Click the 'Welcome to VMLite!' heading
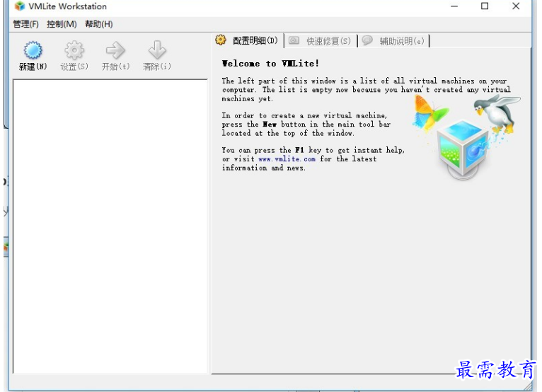Screen dimensions: 542x392 click(x=270, y=64)
